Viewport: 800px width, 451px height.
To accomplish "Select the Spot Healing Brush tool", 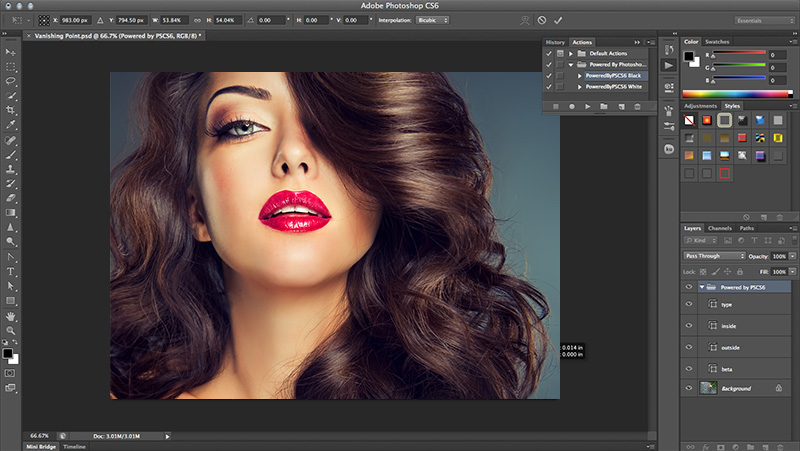I will 10,140.
